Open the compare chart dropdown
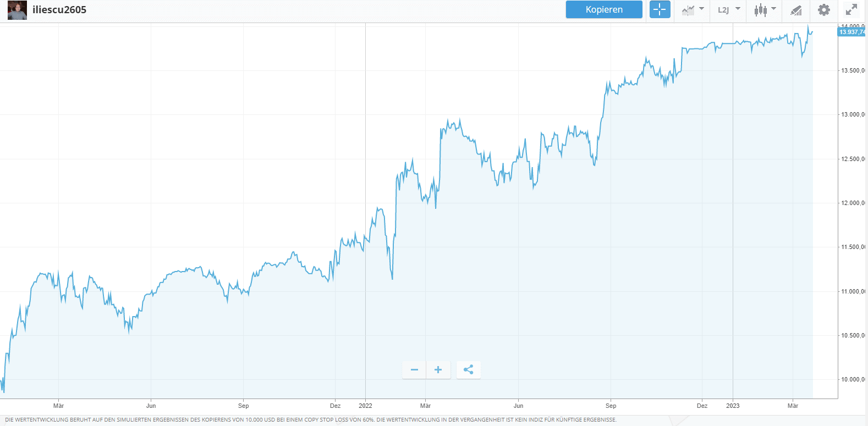This screenshot has width=868, height=426. click(x=701, y=9)
